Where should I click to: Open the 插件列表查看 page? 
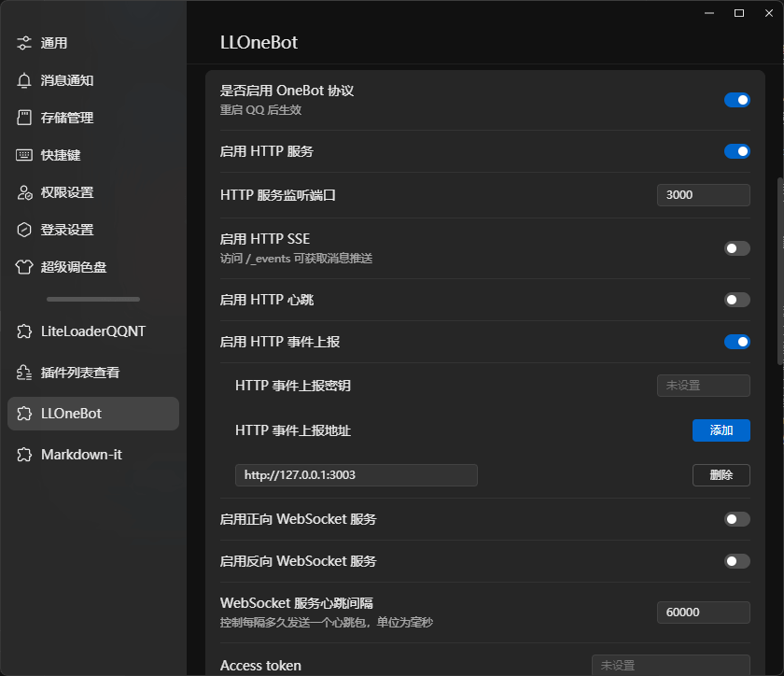click(x=93, y=373)
